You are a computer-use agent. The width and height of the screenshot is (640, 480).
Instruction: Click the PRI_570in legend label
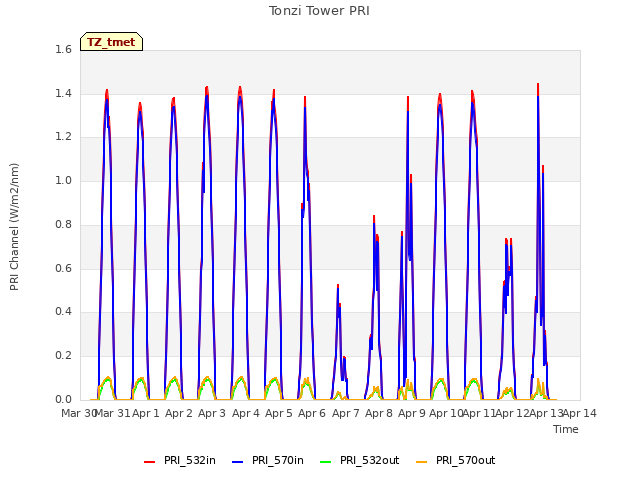(x=278, y=460)
